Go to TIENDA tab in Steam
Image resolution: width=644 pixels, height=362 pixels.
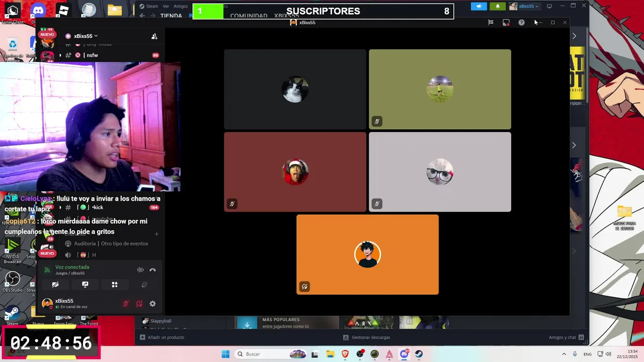point(171,16)
